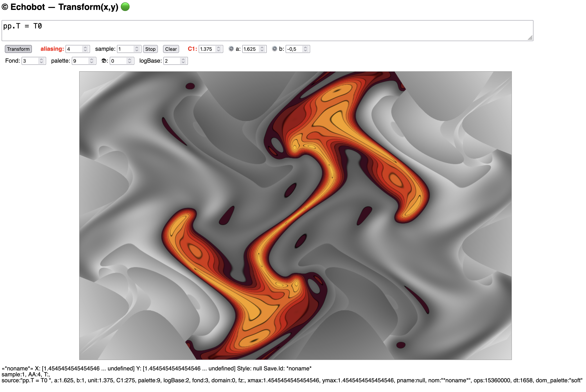Click the red aliasing label
Image resolution: width=586 pixels, height=392 pixels.
[x=52, y=49]
